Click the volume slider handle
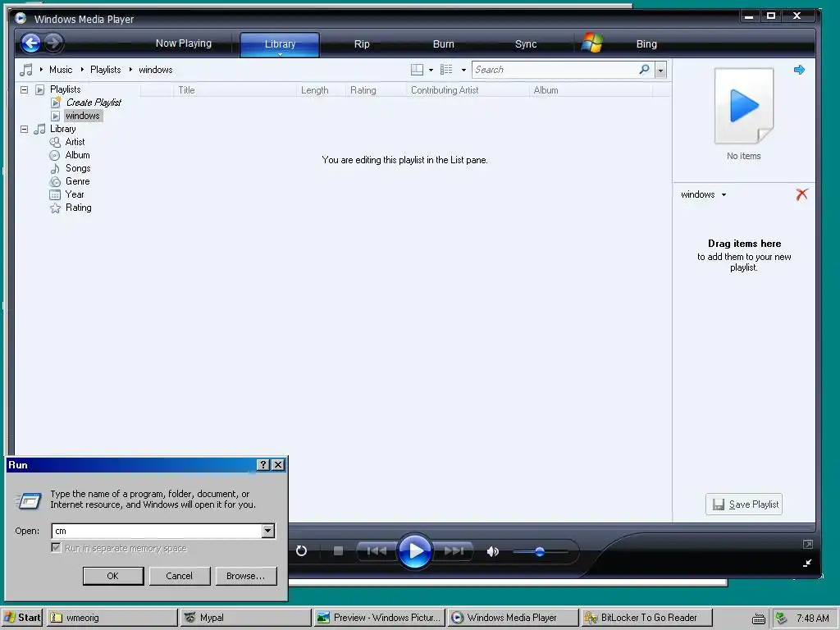The width and height of the screenshot is (840, 630). coord(540,551)
